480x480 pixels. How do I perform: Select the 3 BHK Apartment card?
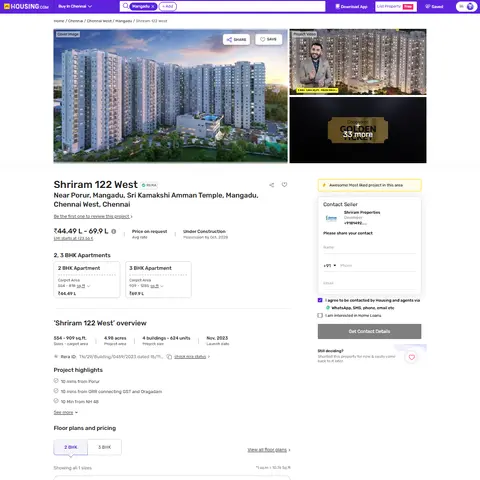(x=158, y=279)
